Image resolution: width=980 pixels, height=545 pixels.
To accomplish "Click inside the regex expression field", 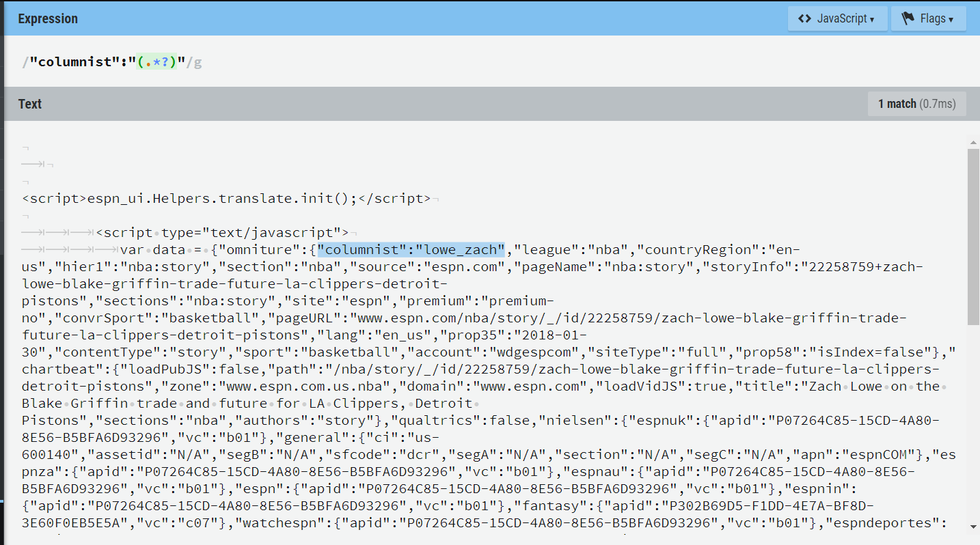I will point(273,61).
